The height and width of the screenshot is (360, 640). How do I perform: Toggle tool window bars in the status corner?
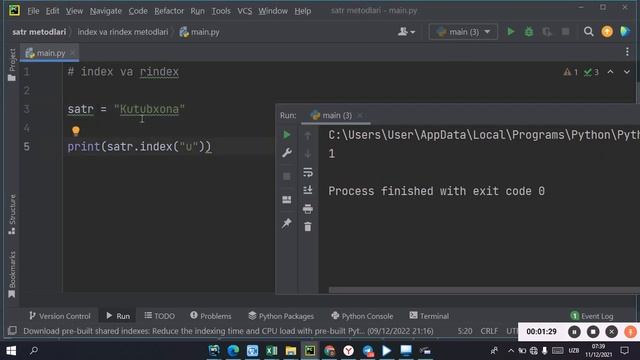(x=12, y=330)
